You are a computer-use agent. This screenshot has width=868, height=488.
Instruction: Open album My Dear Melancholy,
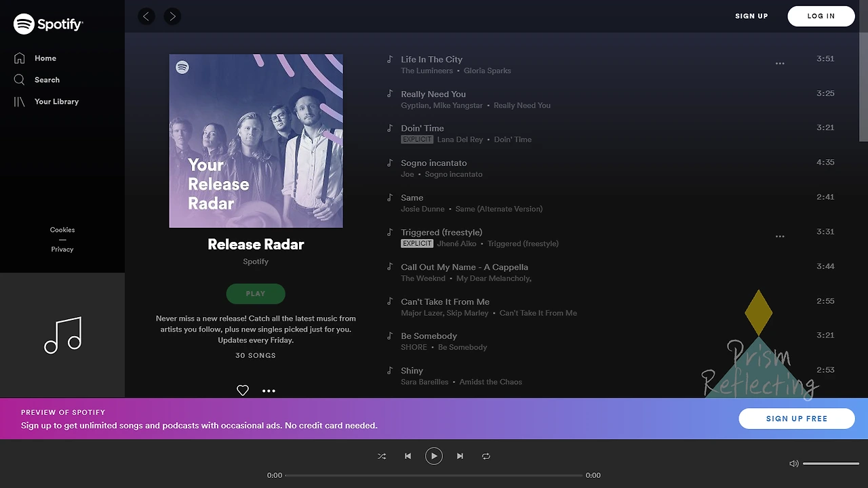[x=494, y=279]
